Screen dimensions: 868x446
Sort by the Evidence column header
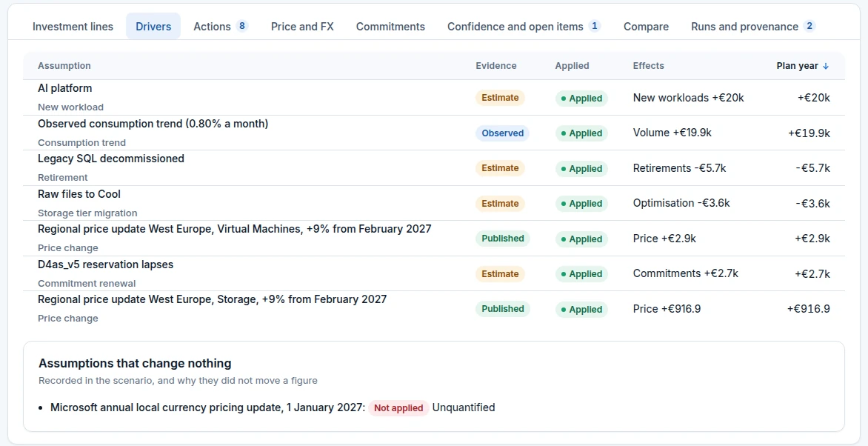coord(496,66)
